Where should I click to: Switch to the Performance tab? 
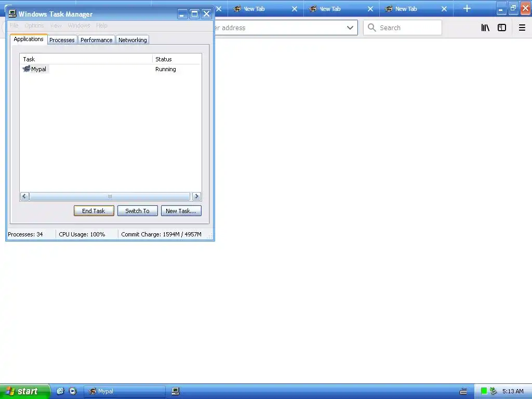pyautogui.click(x=96, y=40)
